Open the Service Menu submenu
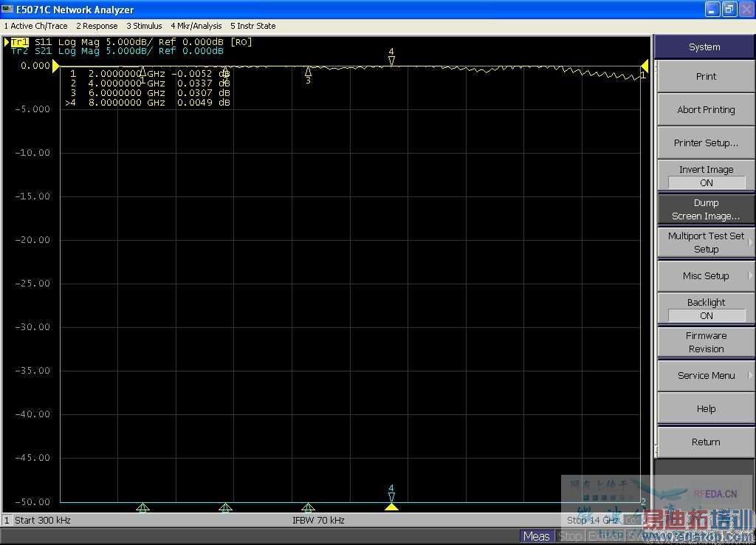Viewport: 756px width, 545px height. point(706,375)
